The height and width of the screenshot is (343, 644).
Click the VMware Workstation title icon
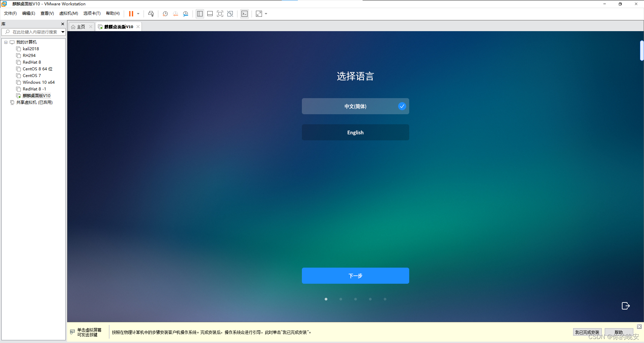pos(4,4)
